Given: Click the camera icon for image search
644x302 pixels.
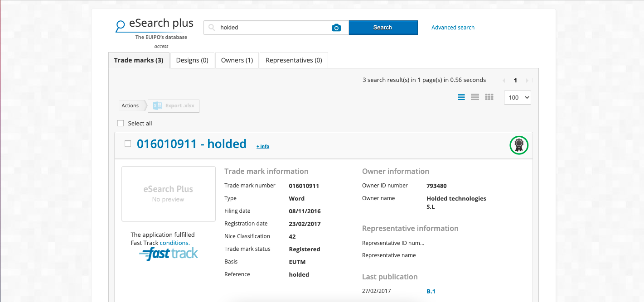Looking at the screenshot, I should (x=336, y=28).
